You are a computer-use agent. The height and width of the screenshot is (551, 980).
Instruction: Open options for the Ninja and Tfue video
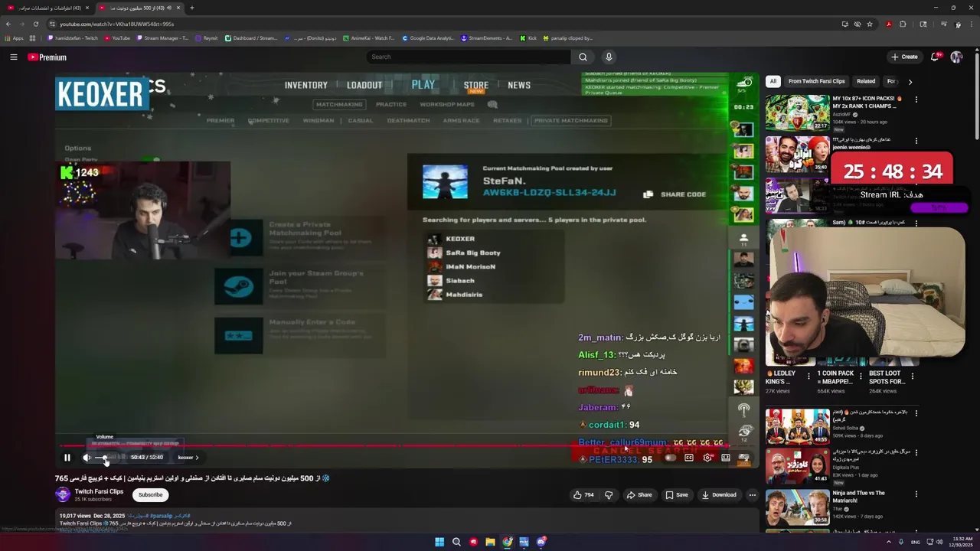pyautogui.click(x=916, y=494)
